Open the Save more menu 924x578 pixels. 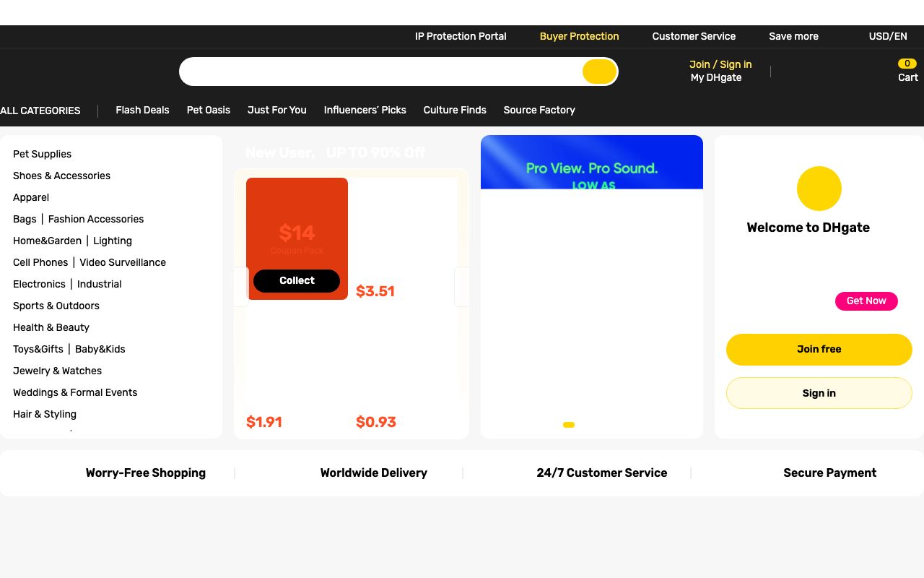click(x=793, y=36)
